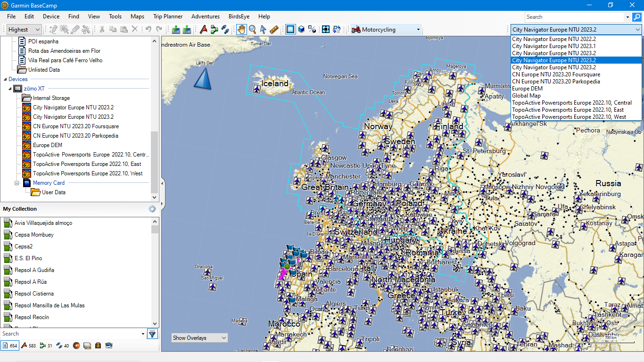
Task: Click the Send to Device icon
Action: pos(176,29)
